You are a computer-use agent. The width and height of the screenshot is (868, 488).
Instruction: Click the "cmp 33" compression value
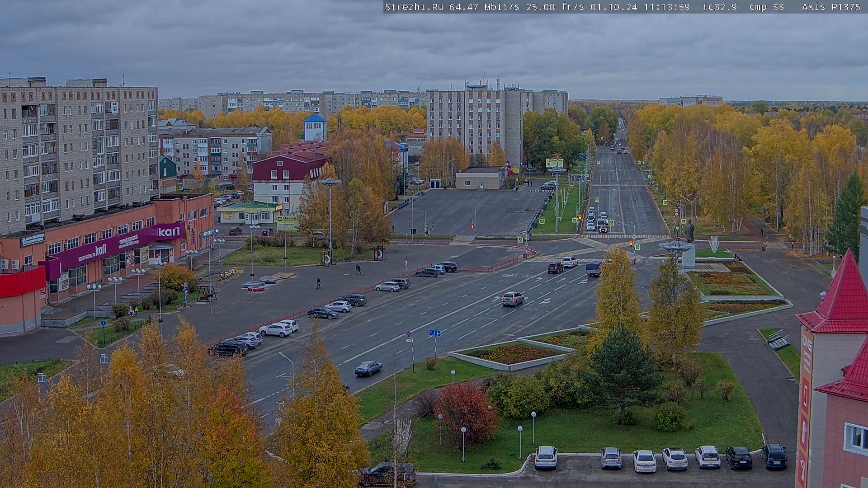click(x=767, y=7)
